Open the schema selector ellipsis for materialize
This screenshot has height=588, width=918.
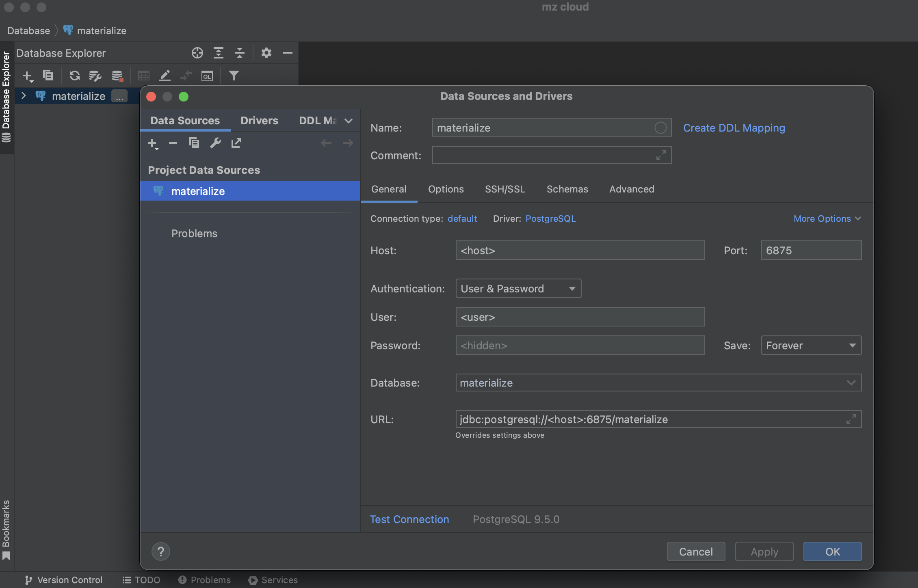pos(119,96)
